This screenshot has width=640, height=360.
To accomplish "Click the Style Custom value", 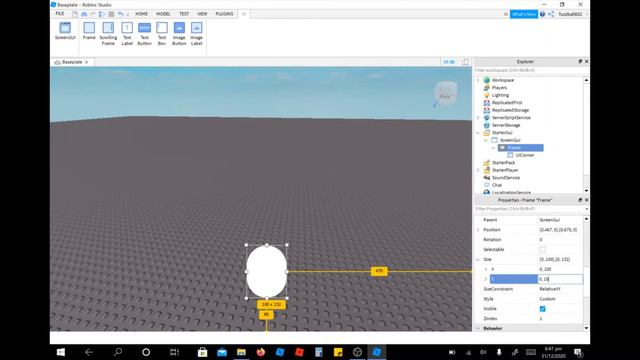I will (547, 299).
